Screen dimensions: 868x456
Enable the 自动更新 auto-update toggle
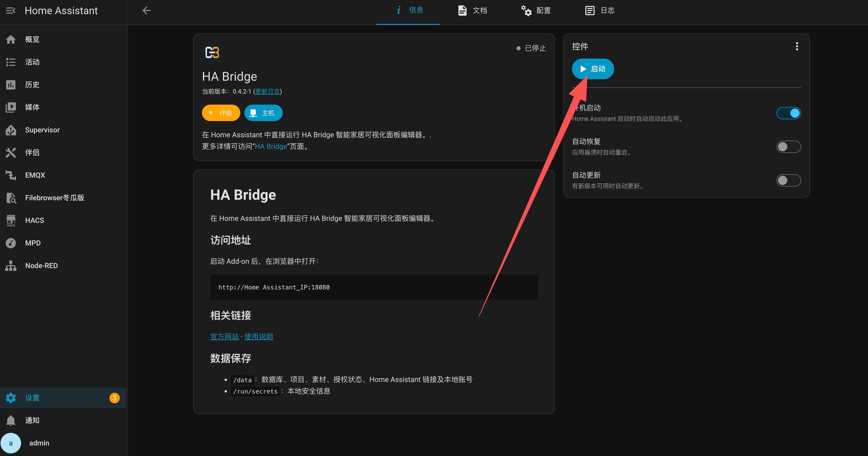[x=789, y=180]
